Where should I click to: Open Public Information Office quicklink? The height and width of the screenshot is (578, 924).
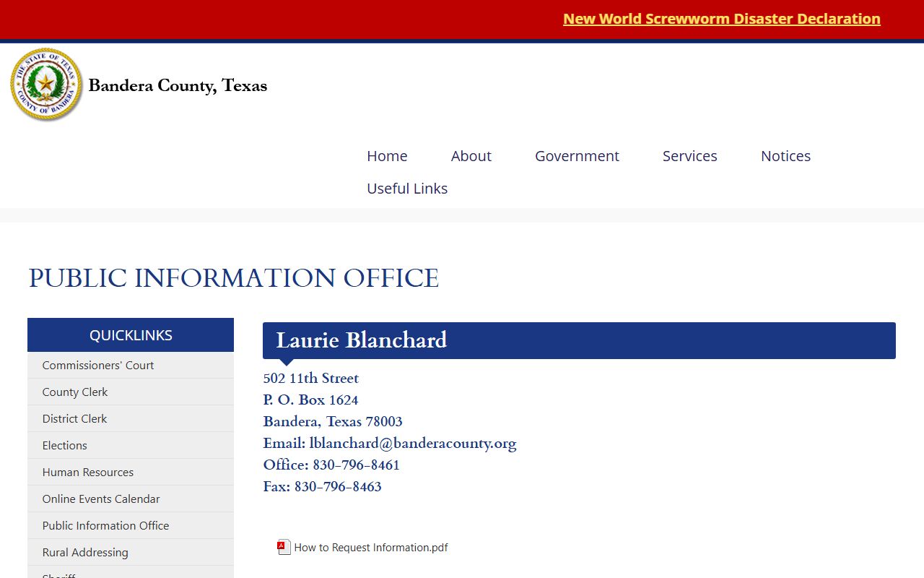(x=131, y=525)
